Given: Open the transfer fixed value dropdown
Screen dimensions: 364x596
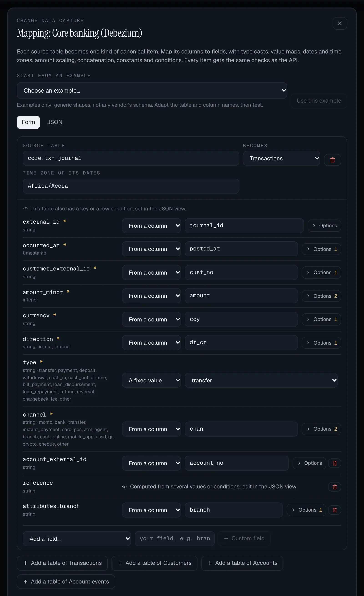Looking at the screenshot, I should tap(261, 381).
